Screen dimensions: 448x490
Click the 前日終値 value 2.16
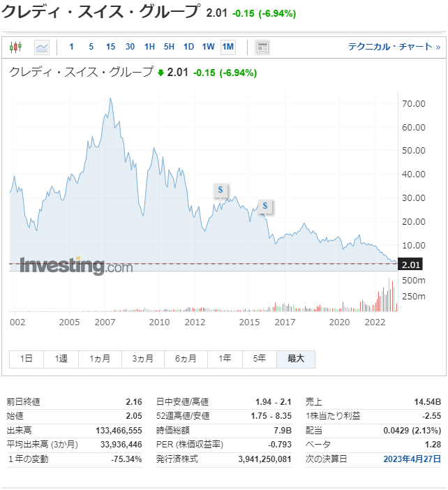pyautogui.click(x=134, y=402)
